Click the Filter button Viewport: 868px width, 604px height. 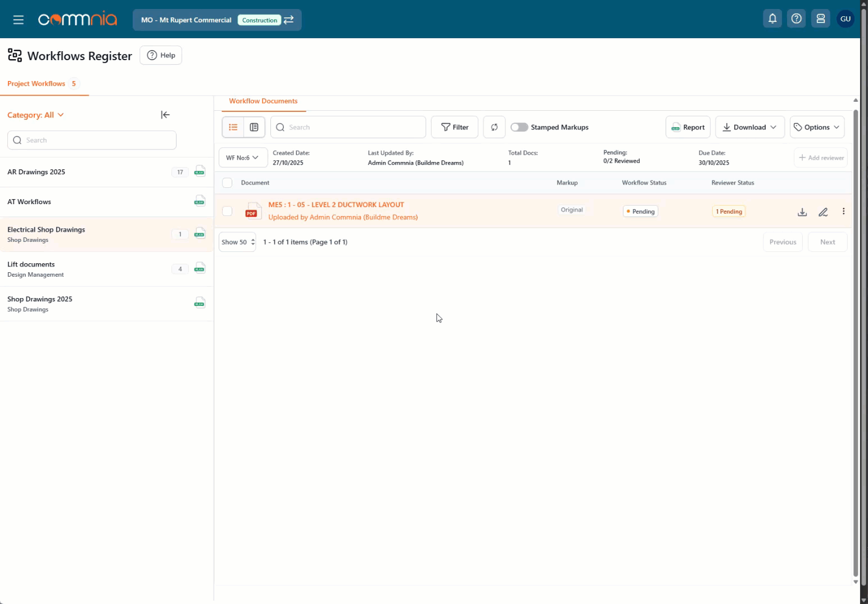[x=454, y=127]
